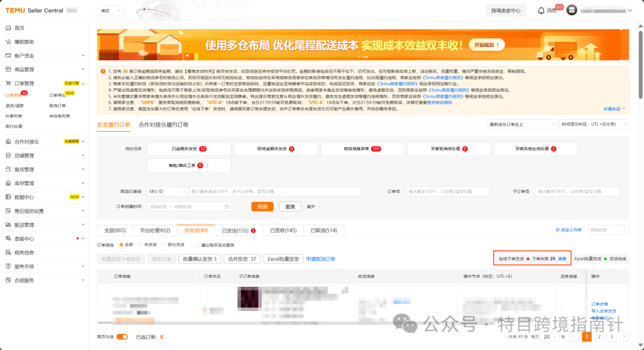Click the 客服中心 chat icon
644x350 pixels.
coord(8,239)
